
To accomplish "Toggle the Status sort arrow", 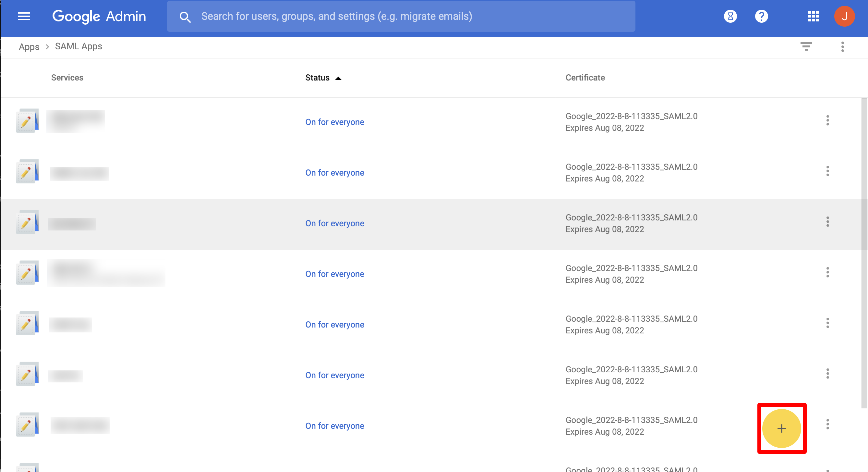I will coord(338,78).
